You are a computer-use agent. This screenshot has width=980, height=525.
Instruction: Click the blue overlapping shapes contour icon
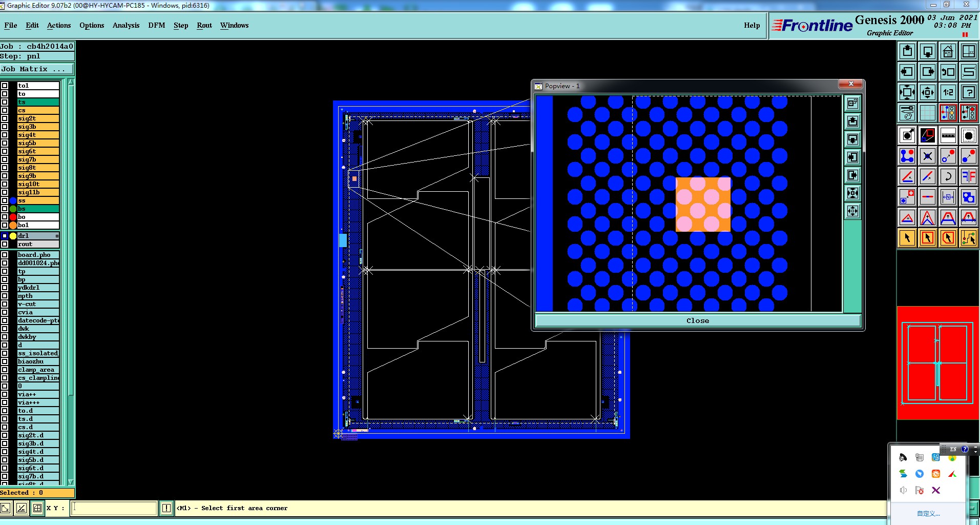[x=969, y=197]
